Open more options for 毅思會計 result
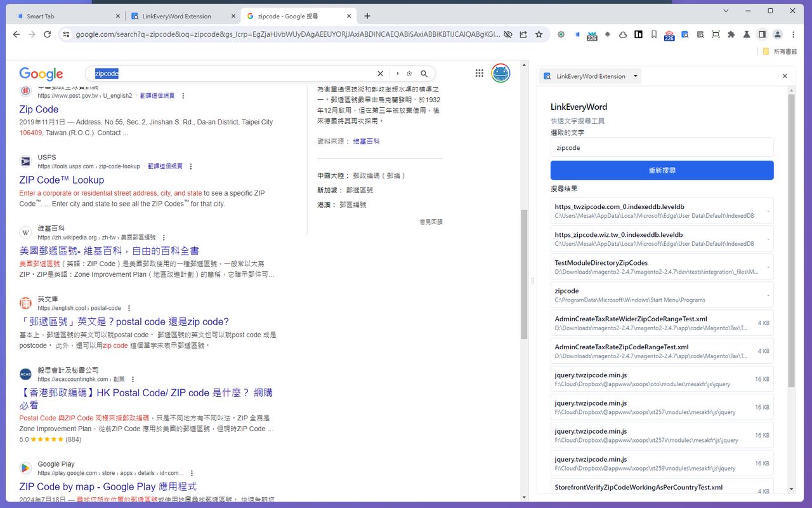The image size is (812, 508). [x=133, y=379]
